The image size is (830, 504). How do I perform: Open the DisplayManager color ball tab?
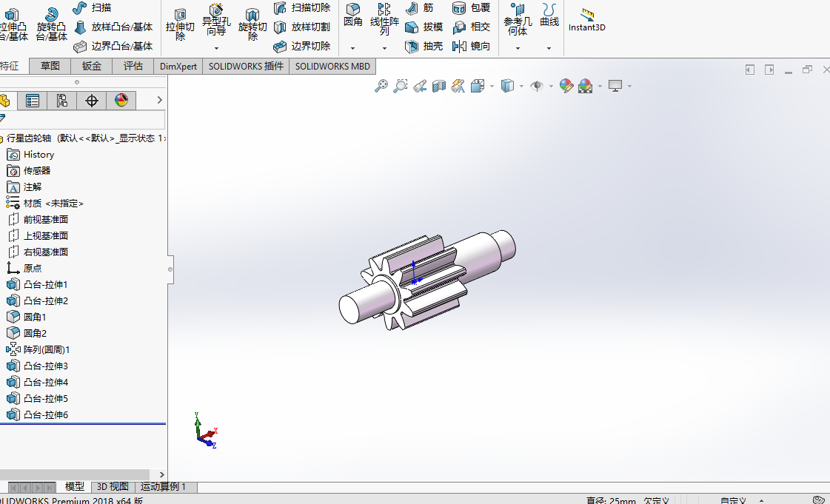pyautogui.click(x=121, y=101)
